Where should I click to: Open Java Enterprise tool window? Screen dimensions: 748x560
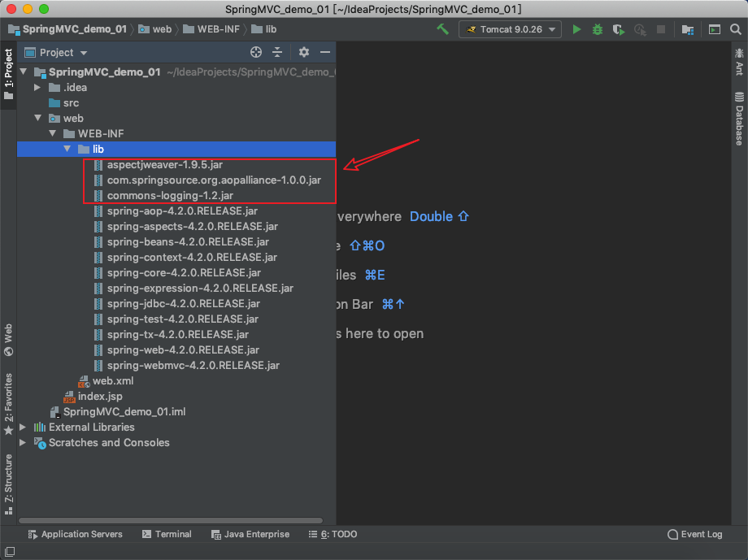pyautogui.click(x=250, y=534)
